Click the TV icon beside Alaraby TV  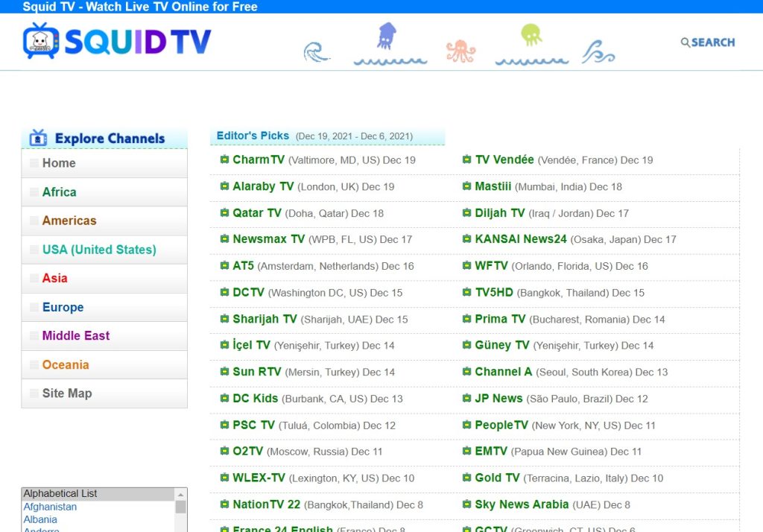(x=224, y=186)
